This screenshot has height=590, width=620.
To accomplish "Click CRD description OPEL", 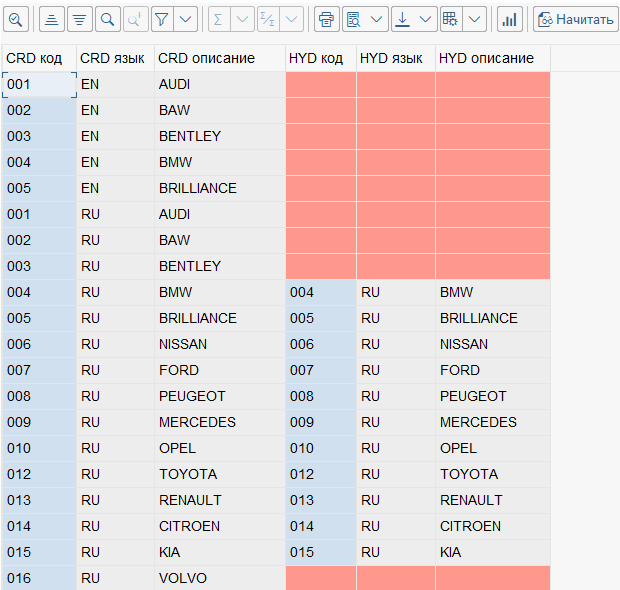I will click(220, 448).
